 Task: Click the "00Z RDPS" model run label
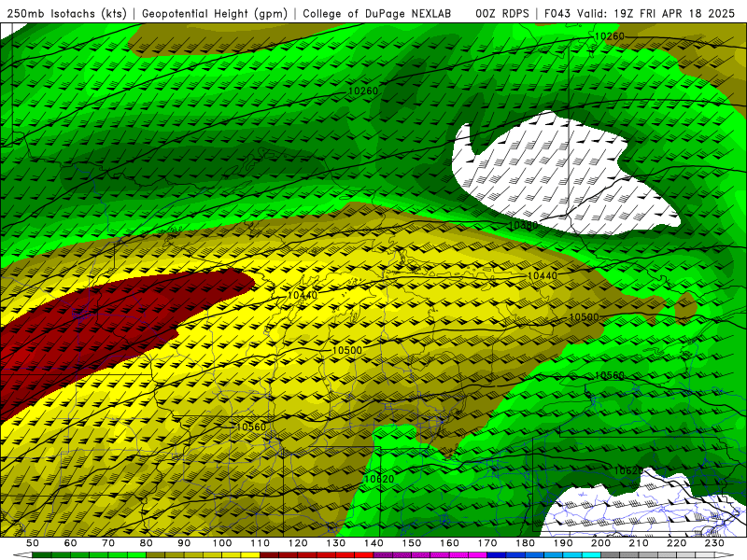[x=502, y=13]
